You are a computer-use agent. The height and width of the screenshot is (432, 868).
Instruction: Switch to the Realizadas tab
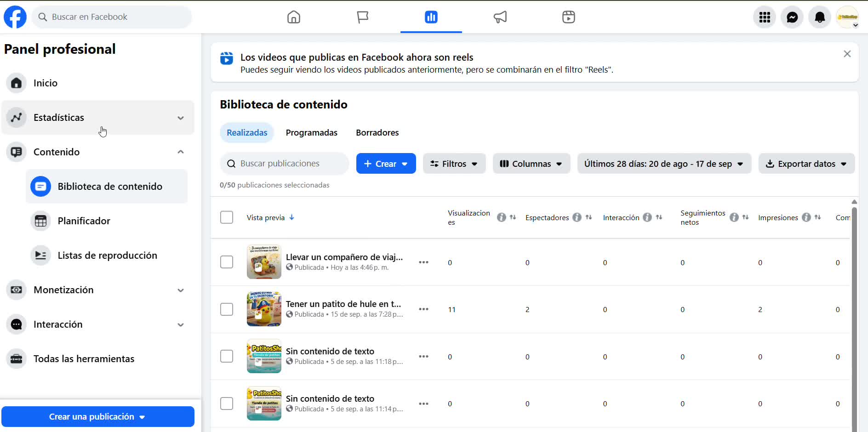tap(247, 133)
